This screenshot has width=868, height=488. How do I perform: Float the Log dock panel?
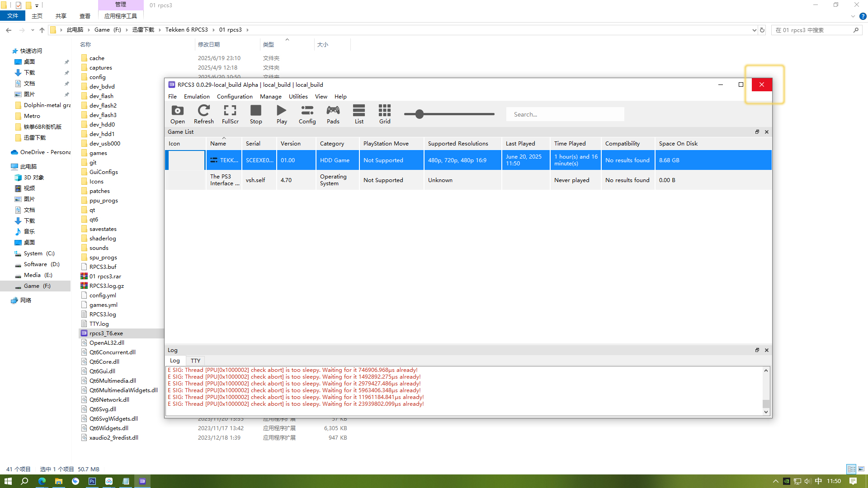click(757, 350)
